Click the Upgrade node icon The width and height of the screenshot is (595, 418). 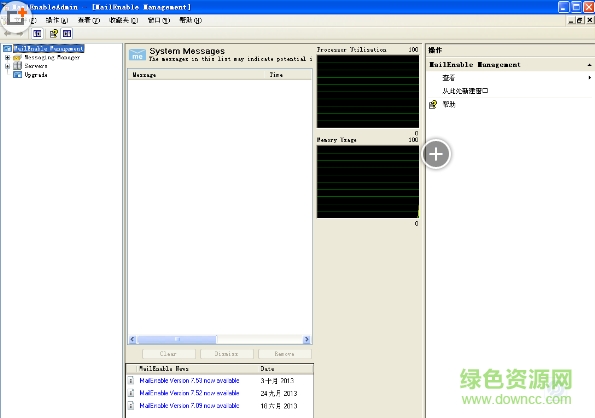pos(17,75)
